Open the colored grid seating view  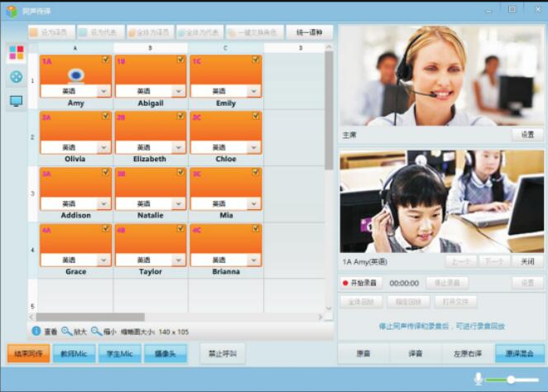[x=17, y=53]
